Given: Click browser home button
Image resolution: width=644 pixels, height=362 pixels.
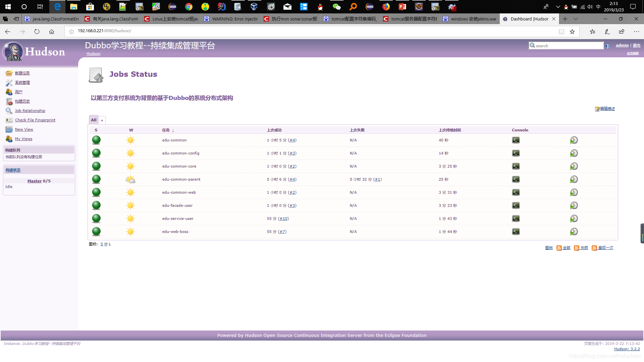Looking at the screenshot, I should click(x=52, y=32).
